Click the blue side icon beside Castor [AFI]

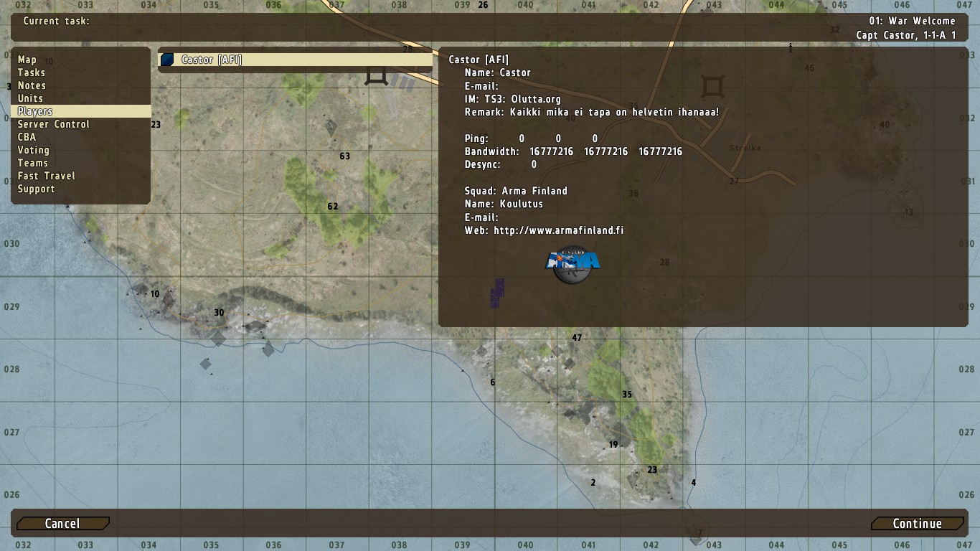(x=167, y=60)
